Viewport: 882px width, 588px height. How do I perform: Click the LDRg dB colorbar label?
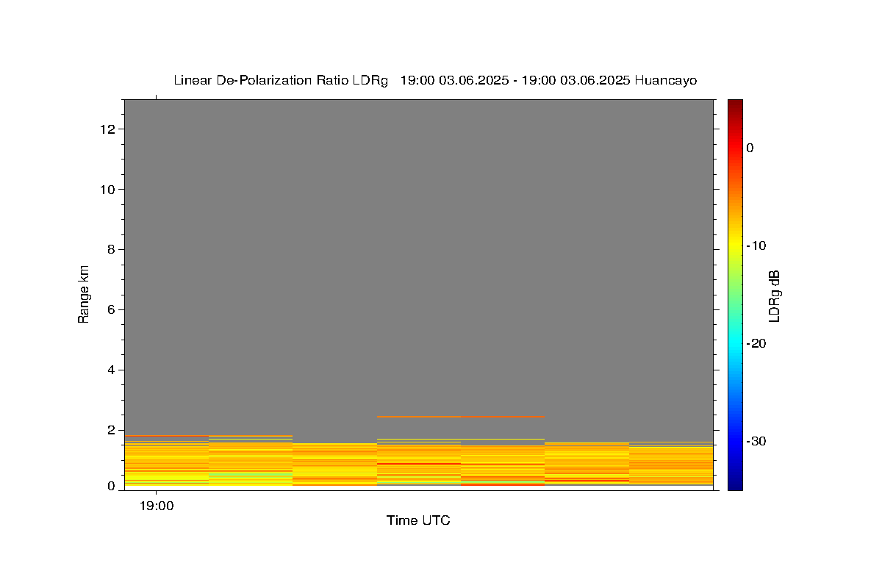pyautogui.click(x=773, y=295)
